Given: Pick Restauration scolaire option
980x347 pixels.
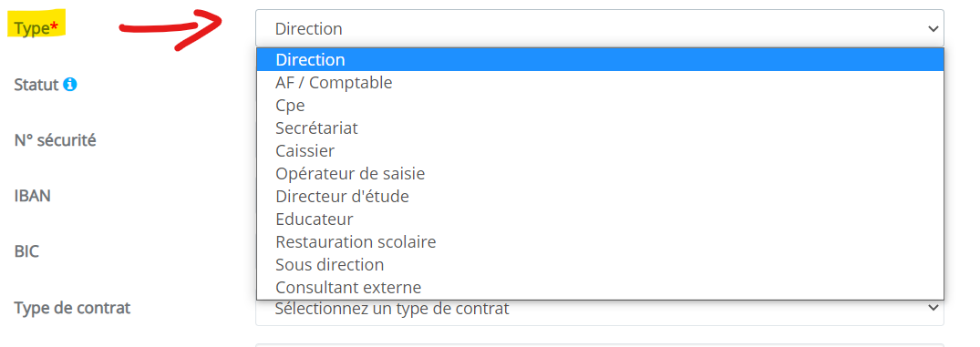Looking at the screenshot, I should click(x=600, y=242).
